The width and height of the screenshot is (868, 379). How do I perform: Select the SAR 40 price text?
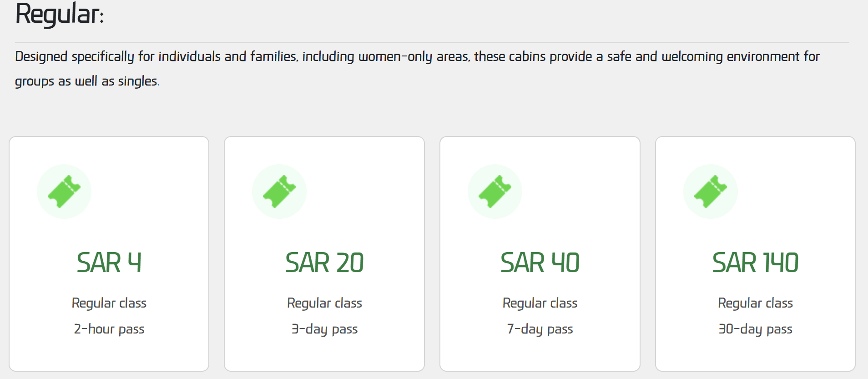[540, 263]
